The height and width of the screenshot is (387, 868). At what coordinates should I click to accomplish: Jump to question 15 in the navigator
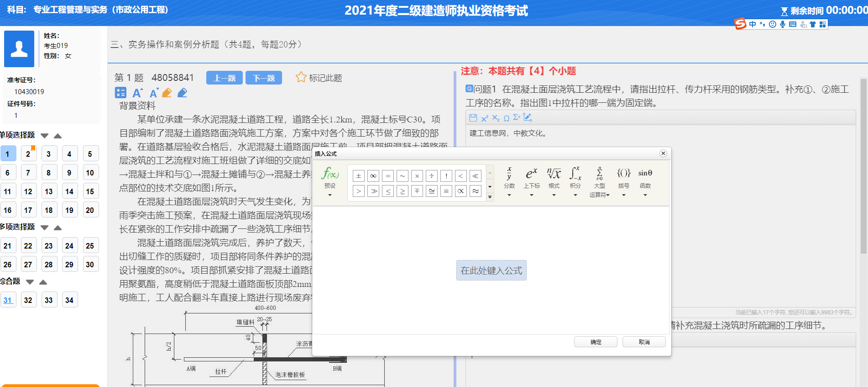click(x=90, y=191)
